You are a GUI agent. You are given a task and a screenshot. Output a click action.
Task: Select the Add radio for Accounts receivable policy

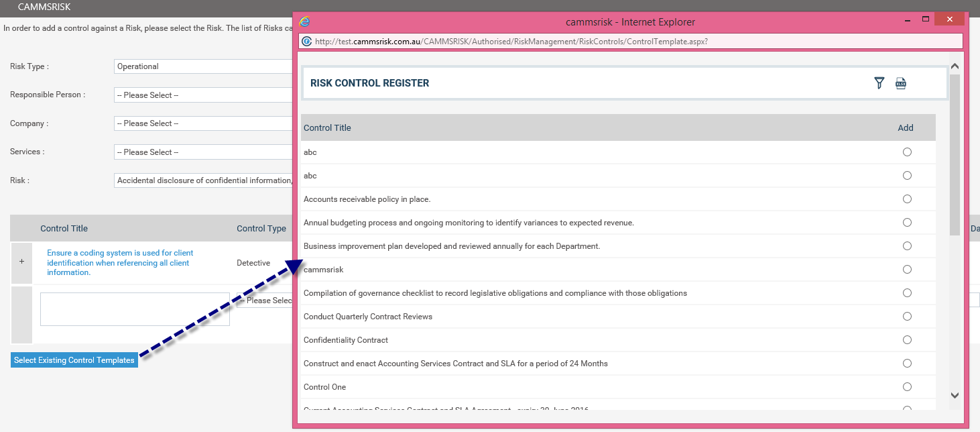[x=907, y=199]
